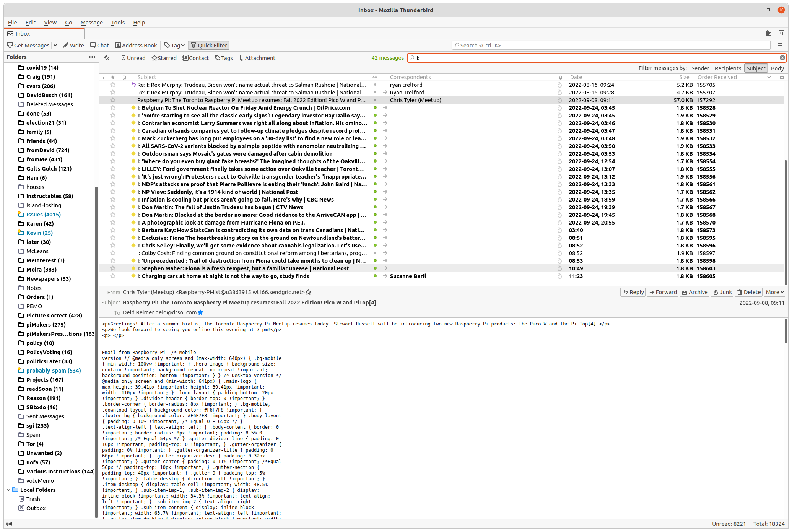Screen dimensions: 792x532
Task: Open the probably-spam (534) folder
Action: 53,371
